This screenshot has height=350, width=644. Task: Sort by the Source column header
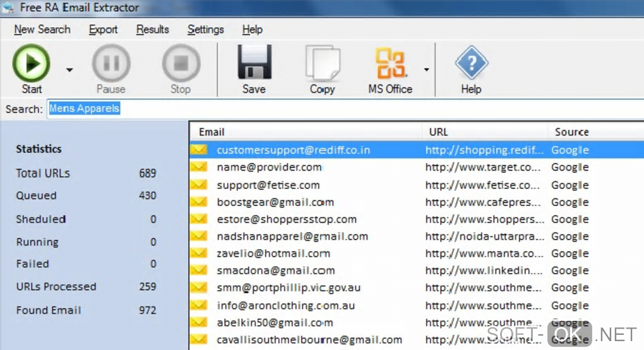(x=595, y=132)
